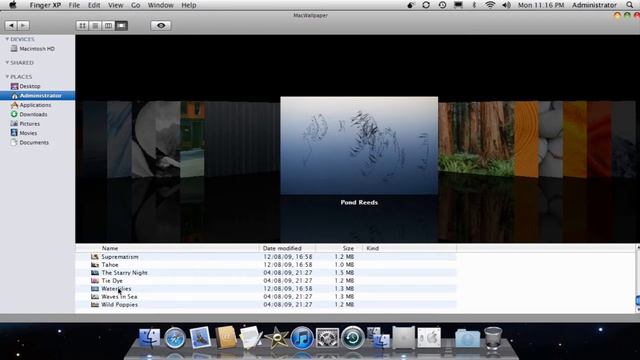Launch iMovie star icon in Dock
The width and height of the screenshot is (640, 360).
(x=276, y=338)
